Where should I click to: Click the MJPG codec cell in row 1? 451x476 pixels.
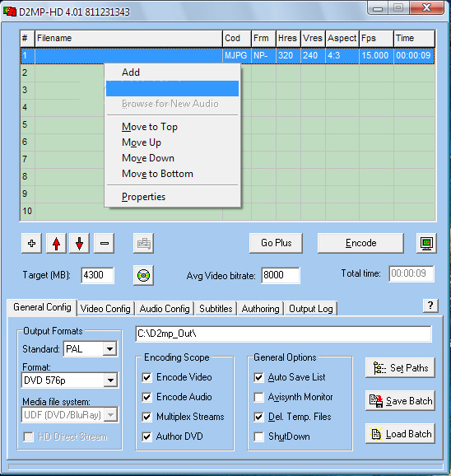(x=237, y=55)
